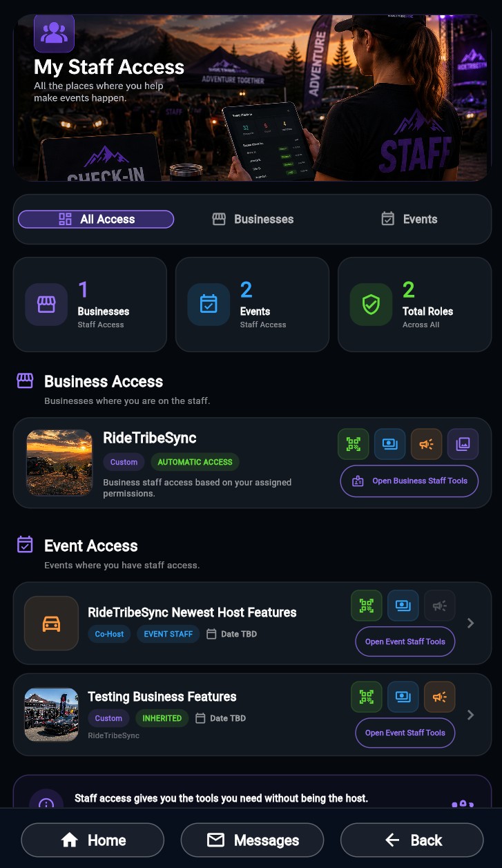Click the Testing Business Features title
Image resolution: width=502 pixels, height=868 pixels.
pos(162,697)
